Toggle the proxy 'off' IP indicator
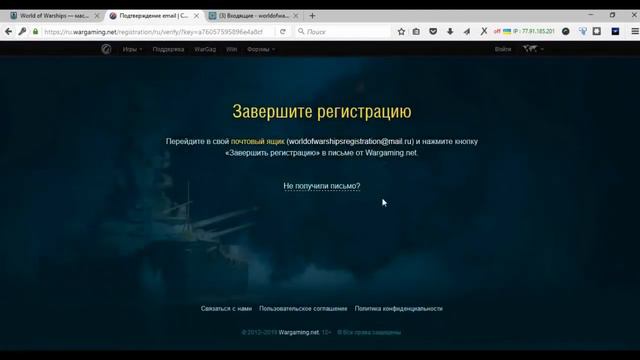Viewport: 640px width, 360px height. 497,31
